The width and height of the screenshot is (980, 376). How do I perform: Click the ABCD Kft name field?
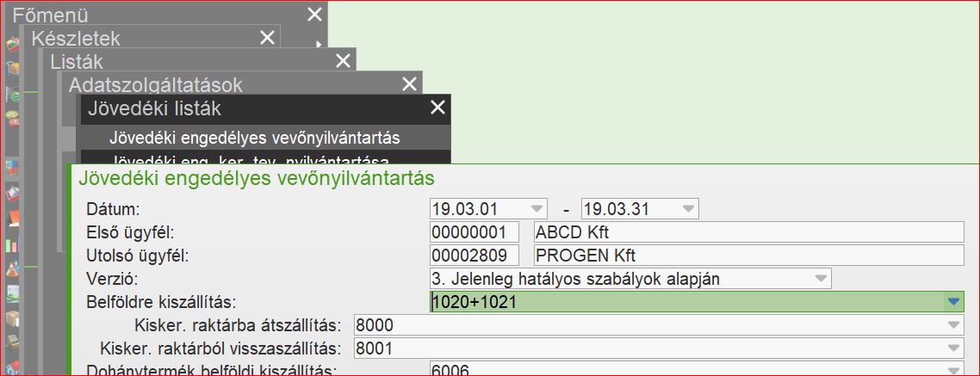(x=748, y=232)
